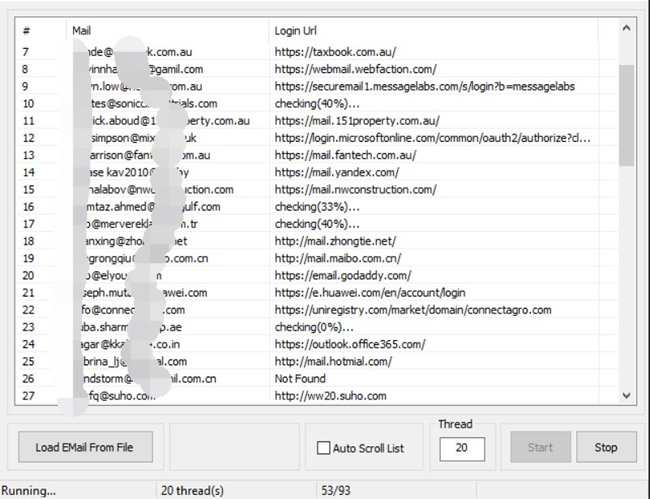The height and width of the screenshot is (499, 650).
Task: Select row 16 showing checking(33%)
Action: point(317,207)
